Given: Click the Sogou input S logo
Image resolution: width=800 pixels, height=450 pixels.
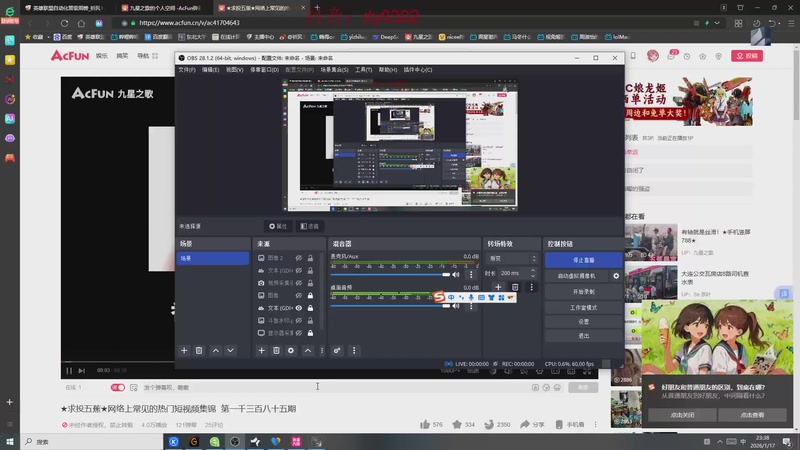Looking at the screenshot, I should click(439, 297).
